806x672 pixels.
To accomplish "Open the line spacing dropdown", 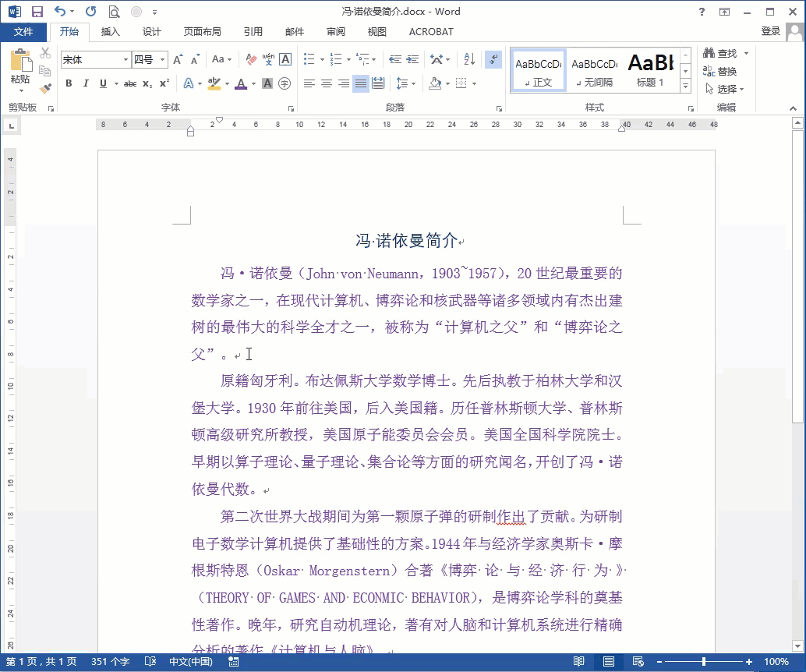I will click(414, 83).
